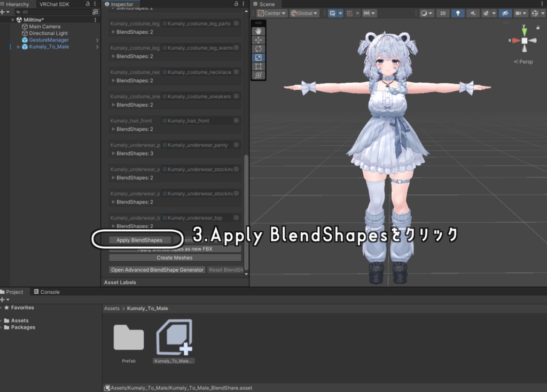The image size is (547, 392).
Task: Expand BlendShapes: 3 under Kumaly_underwear_panty
Action: pyautogui.click(x=113, y=153)
